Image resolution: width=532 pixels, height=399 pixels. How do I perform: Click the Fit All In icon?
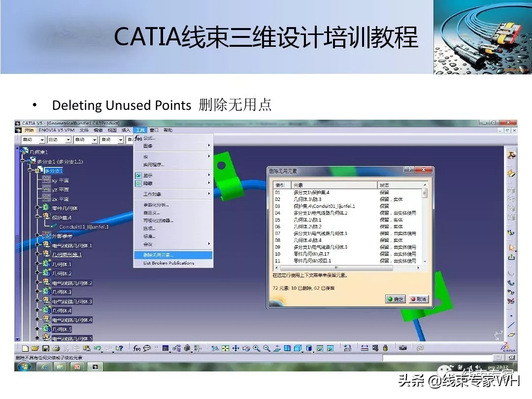[225, 348]
